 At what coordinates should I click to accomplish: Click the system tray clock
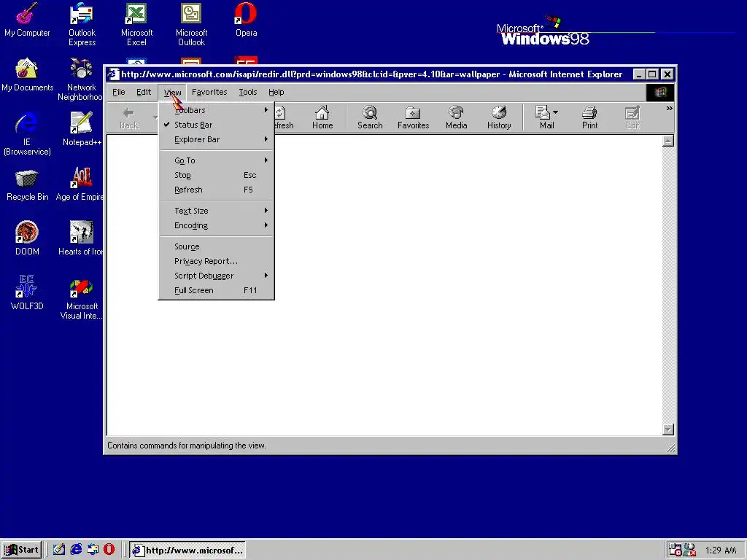click(720, 550)
